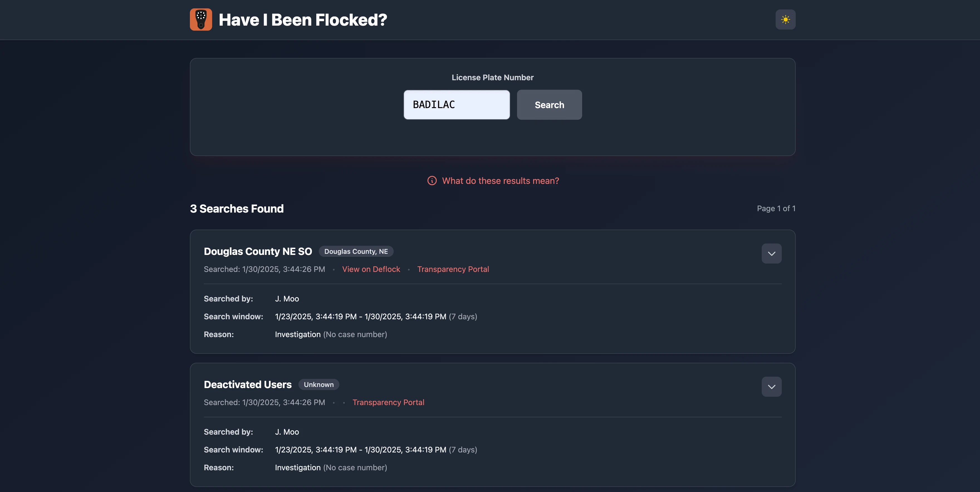
Task: Toggle light mode with the sun icon
Action: pos(785,20)
